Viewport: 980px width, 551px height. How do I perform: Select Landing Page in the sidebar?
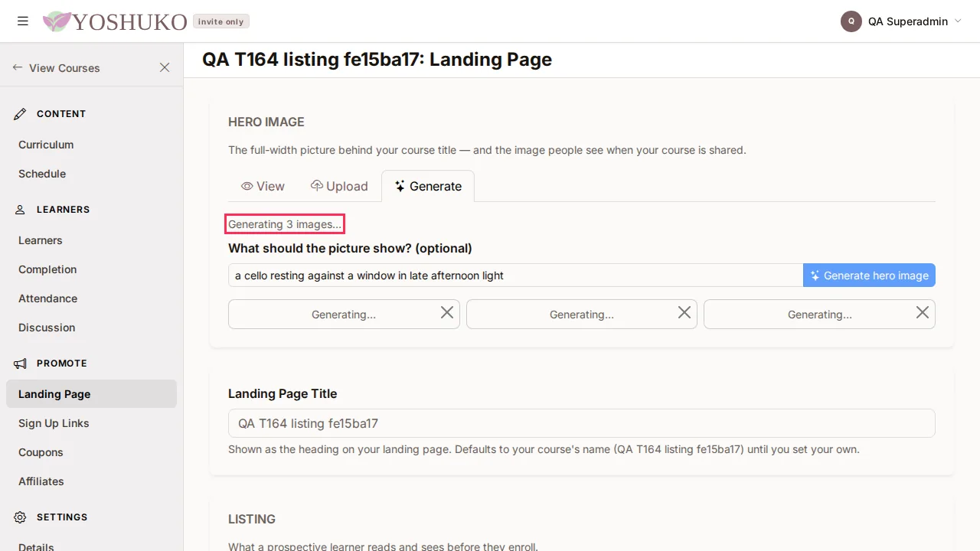click(91, 394)
